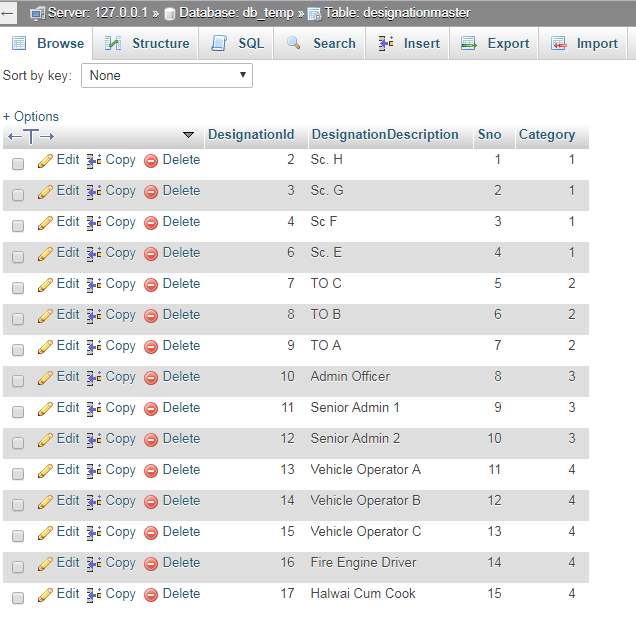
Task: Click pencil icon in Vehicle Operator C row
Action: point(45,533)
